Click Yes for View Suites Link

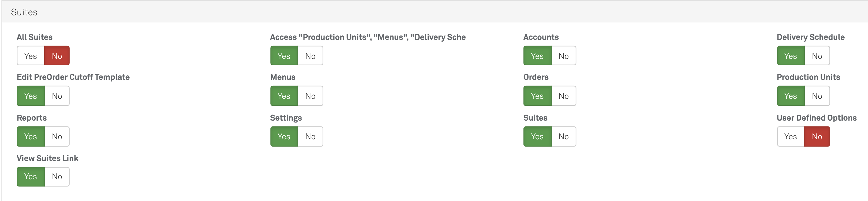pyautogui.click(x=31, y=176)
